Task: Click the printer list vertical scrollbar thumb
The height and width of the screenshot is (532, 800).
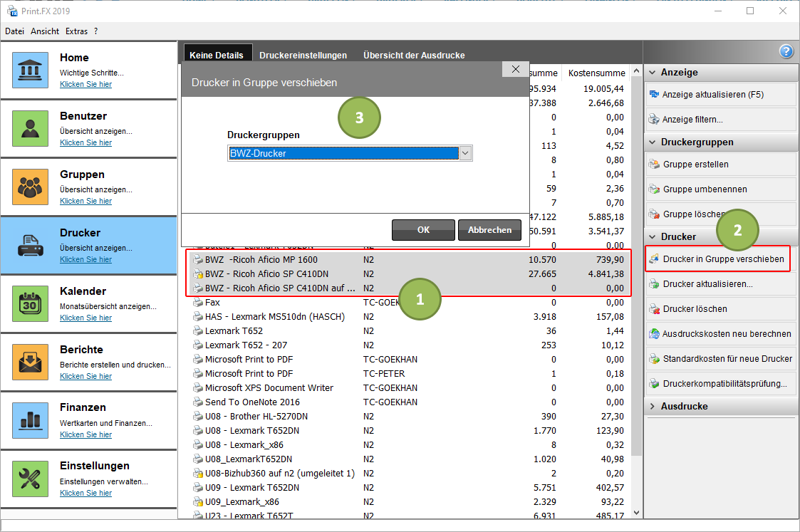Action: pyautogui.click(x=636, y=265)
